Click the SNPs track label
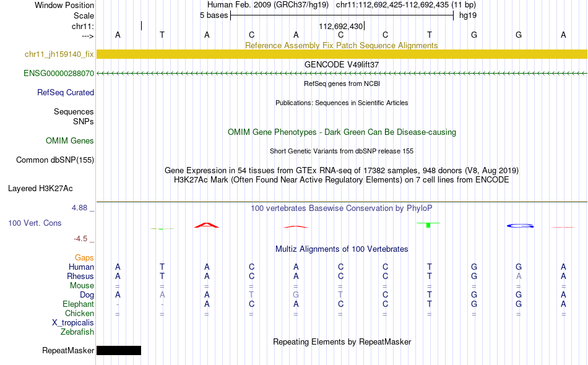 click(x=84, y=121)
